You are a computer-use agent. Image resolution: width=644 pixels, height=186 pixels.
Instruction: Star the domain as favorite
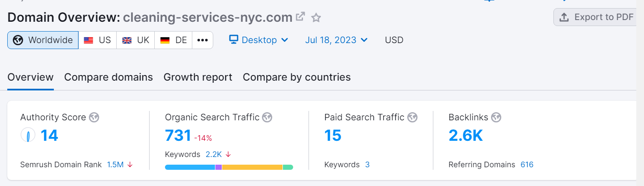(x=316, y=17)
